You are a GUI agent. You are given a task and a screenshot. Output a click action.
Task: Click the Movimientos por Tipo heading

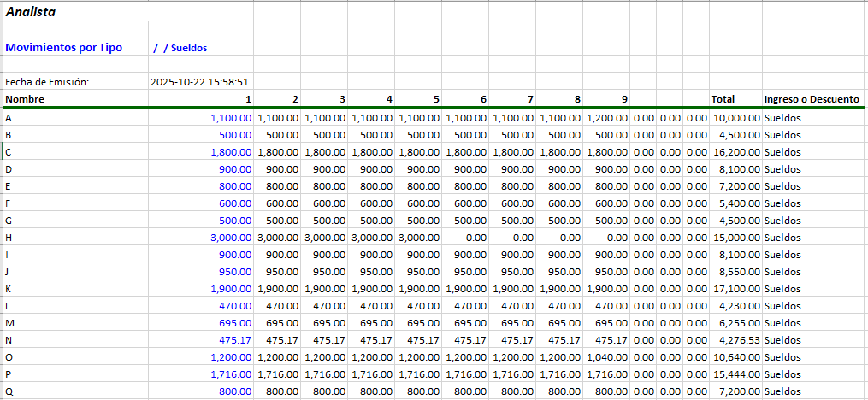tap(63, 48)
